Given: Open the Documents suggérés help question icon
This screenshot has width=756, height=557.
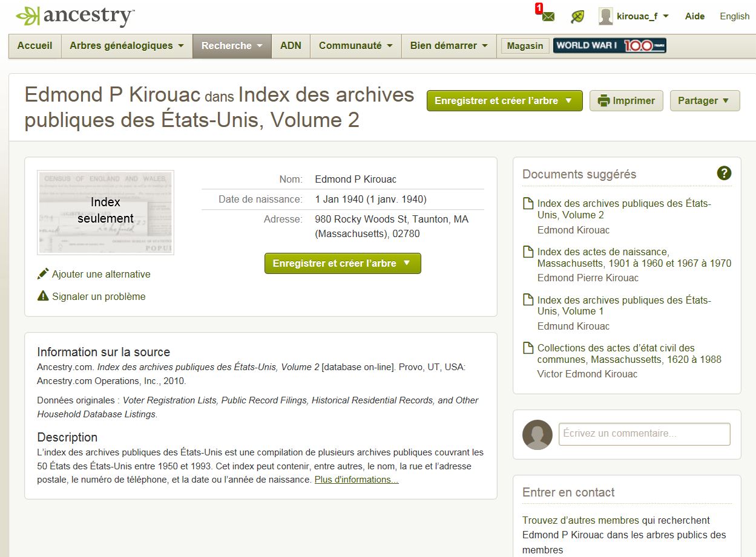Looking at the screenshot, I should [x=724, y=174].
